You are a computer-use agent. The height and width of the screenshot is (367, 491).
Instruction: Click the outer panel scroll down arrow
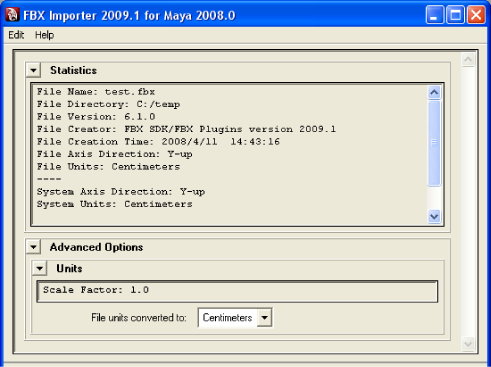click(468, 344)
